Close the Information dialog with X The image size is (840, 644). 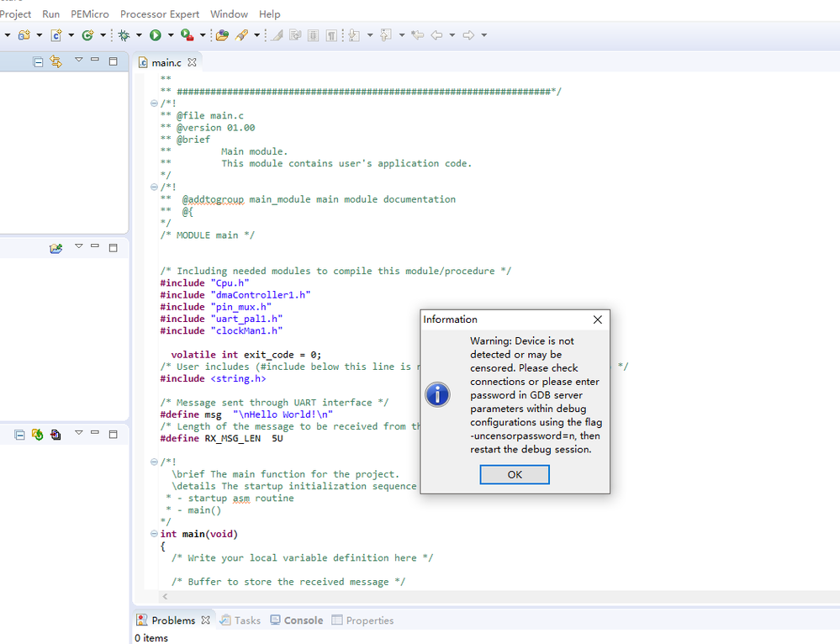click(x=598, y=319)
